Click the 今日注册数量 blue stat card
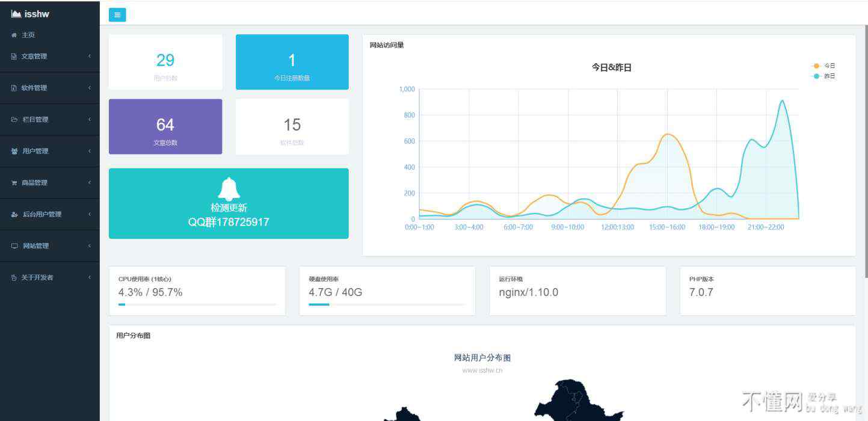The height and width of the screenshot is (421, 868). click(292, 62)
